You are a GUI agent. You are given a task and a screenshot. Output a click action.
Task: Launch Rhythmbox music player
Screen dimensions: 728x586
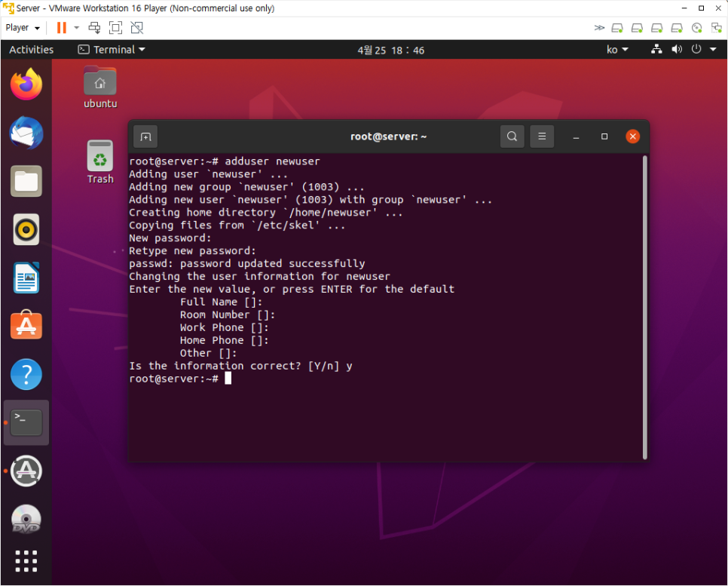(x=26, y=229)
